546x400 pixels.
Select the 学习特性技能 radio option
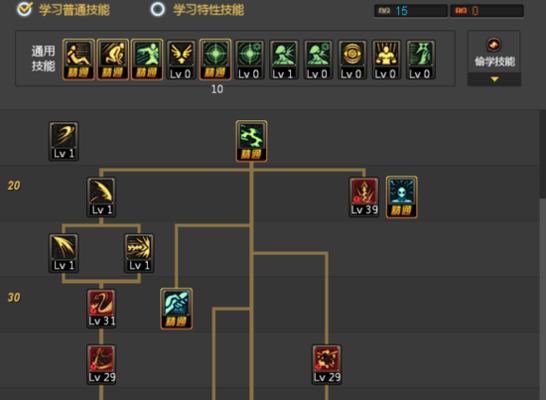click(157, 9)
